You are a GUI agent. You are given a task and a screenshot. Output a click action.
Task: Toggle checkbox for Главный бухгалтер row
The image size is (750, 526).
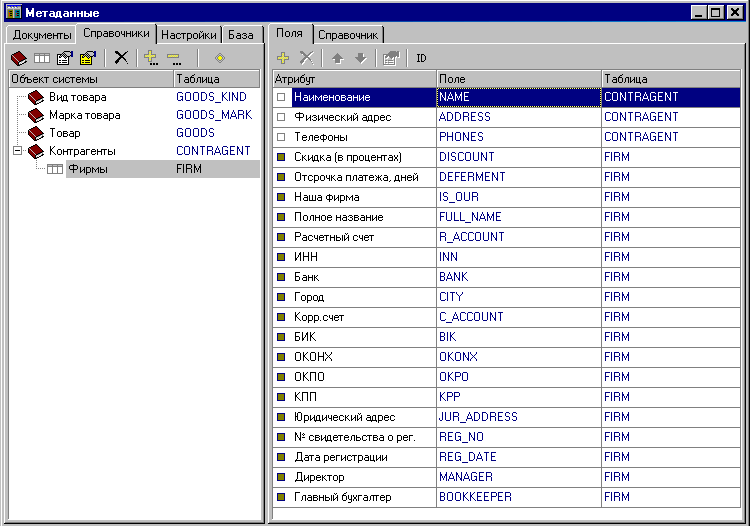click(281, 497)
